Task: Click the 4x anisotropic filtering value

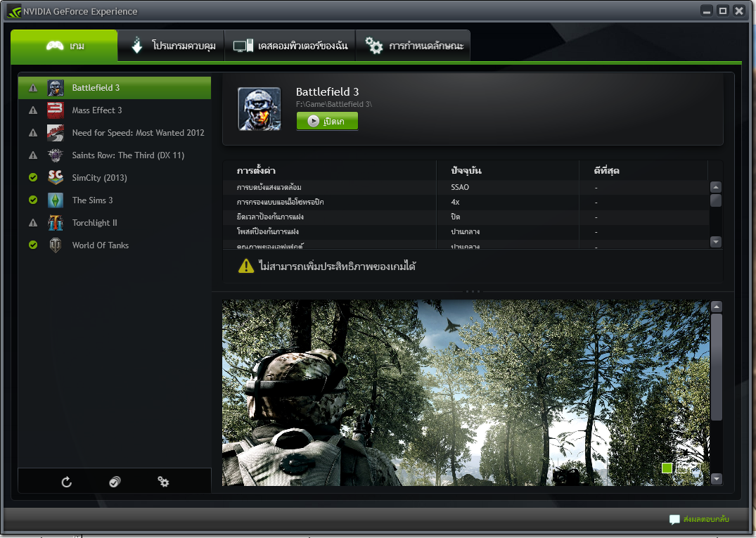Action: point(455,202)
